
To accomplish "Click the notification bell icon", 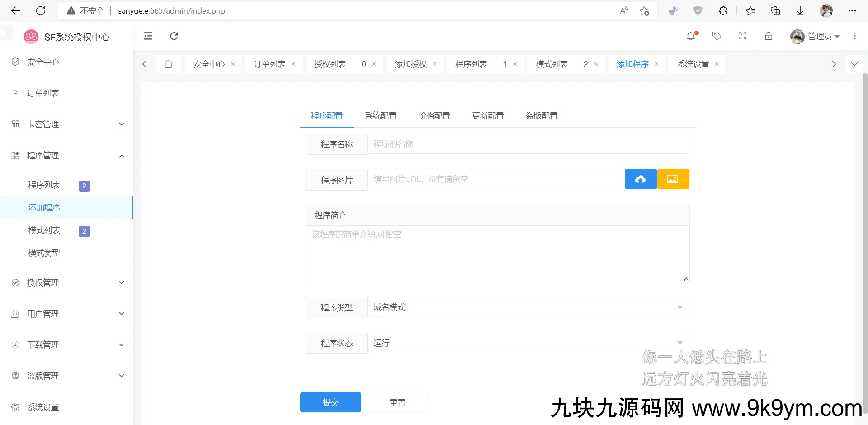I will (x=691, y=36).
